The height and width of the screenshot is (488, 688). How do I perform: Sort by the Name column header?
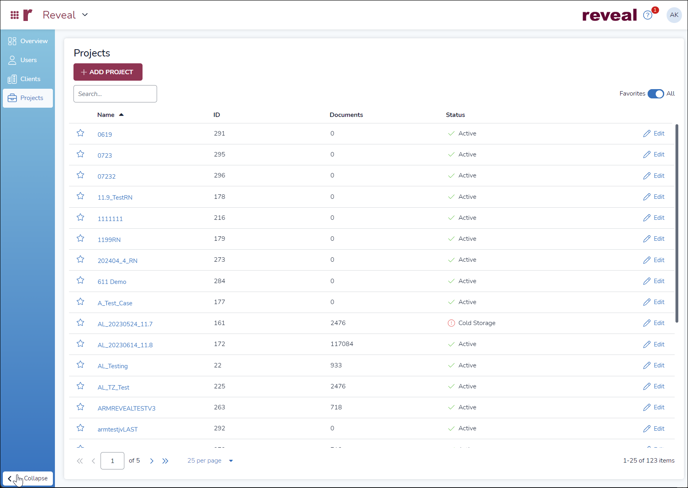(106, 115)
